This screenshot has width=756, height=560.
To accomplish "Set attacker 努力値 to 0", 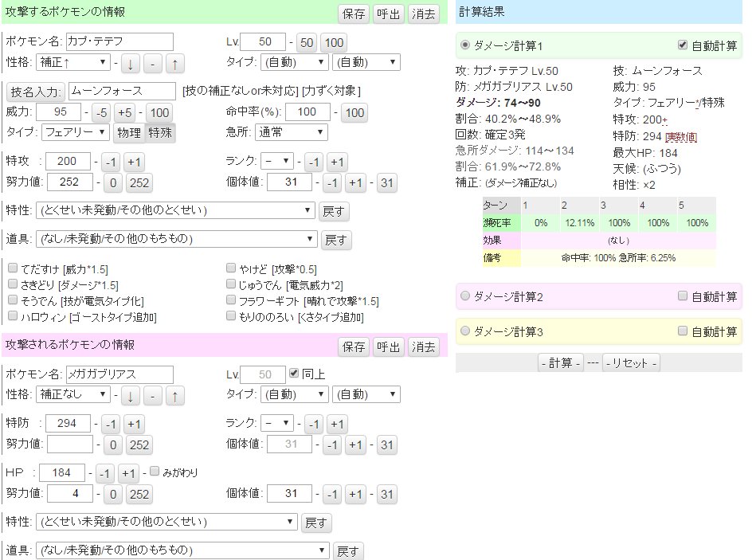I will click(x=113, y=182).
